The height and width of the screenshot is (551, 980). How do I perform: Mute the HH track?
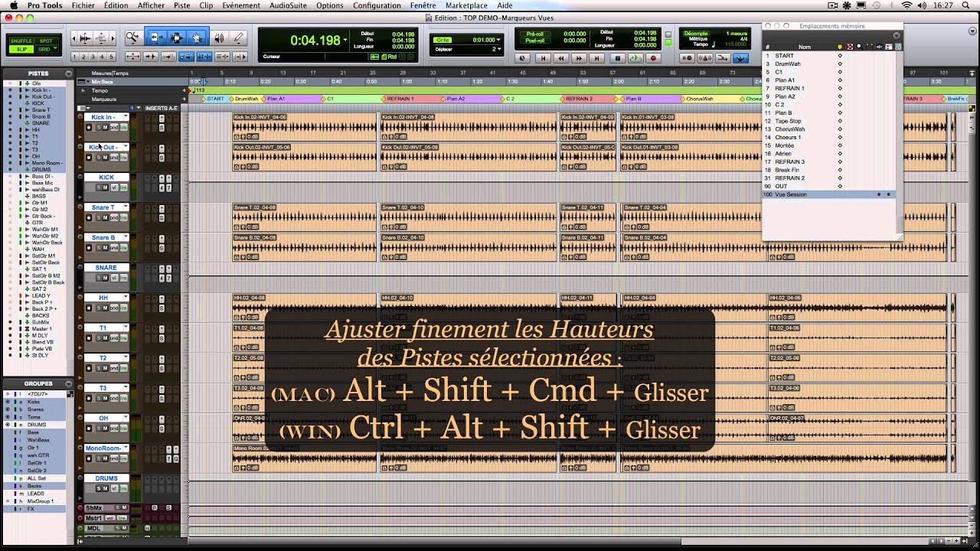tap(106, 308)
